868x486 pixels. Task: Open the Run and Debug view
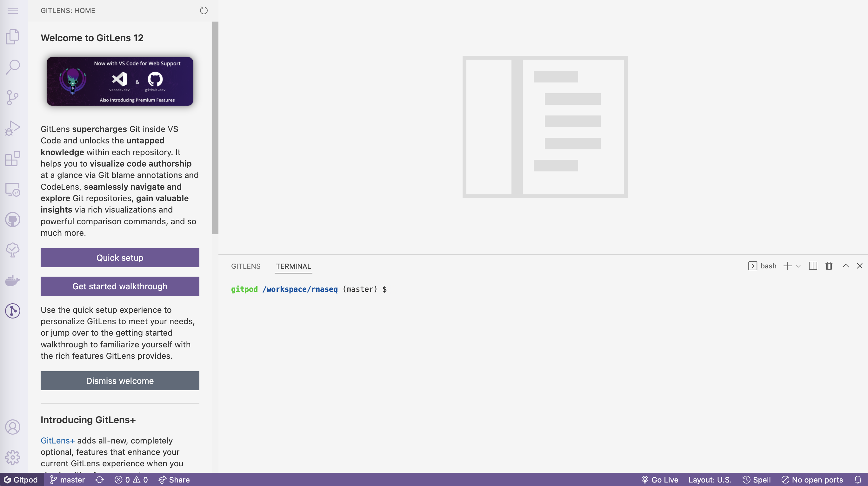(x=12, y=128)
